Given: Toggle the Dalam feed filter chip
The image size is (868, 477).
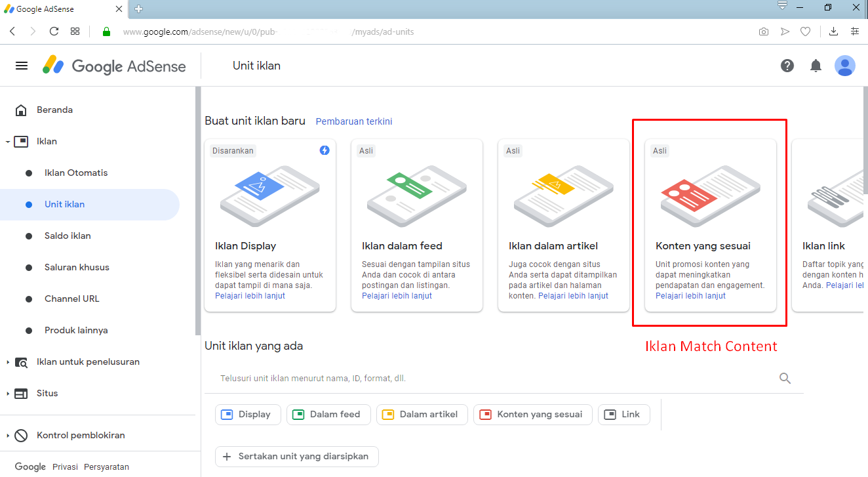Looking at the screenshot, I should pos(328,414).
